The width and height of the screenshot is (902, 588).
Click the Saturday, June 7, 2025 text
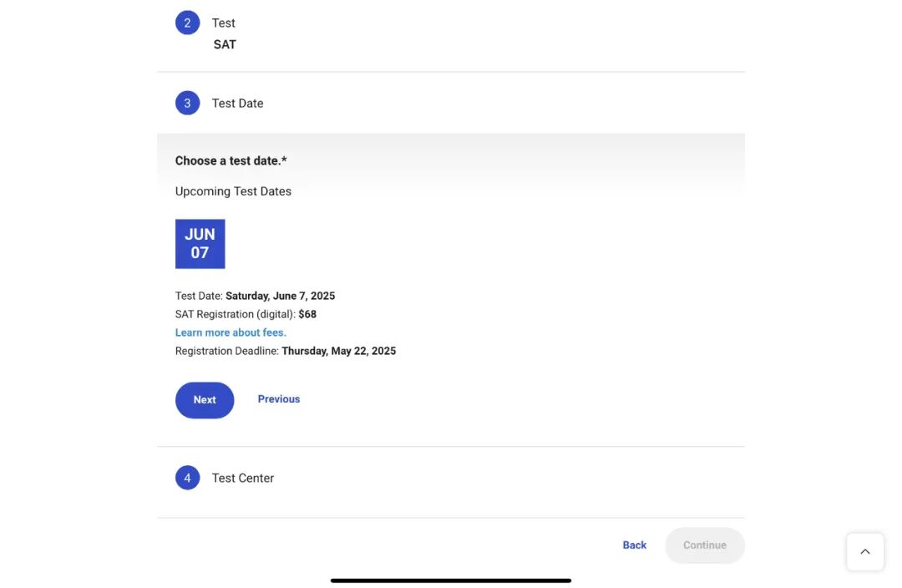280,296
